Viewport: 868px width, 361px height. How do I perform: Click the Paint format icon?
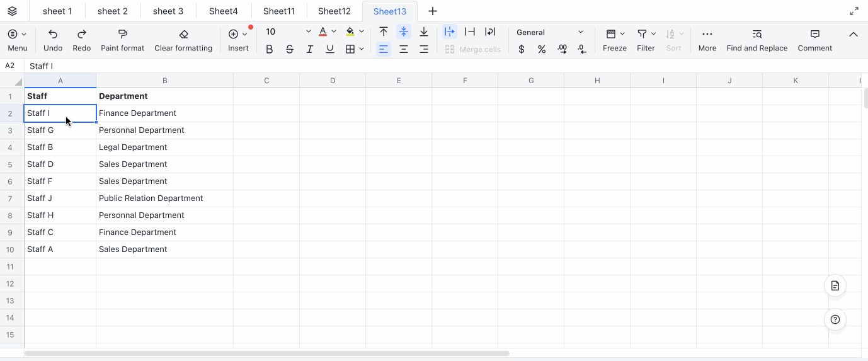coord(123,34)
